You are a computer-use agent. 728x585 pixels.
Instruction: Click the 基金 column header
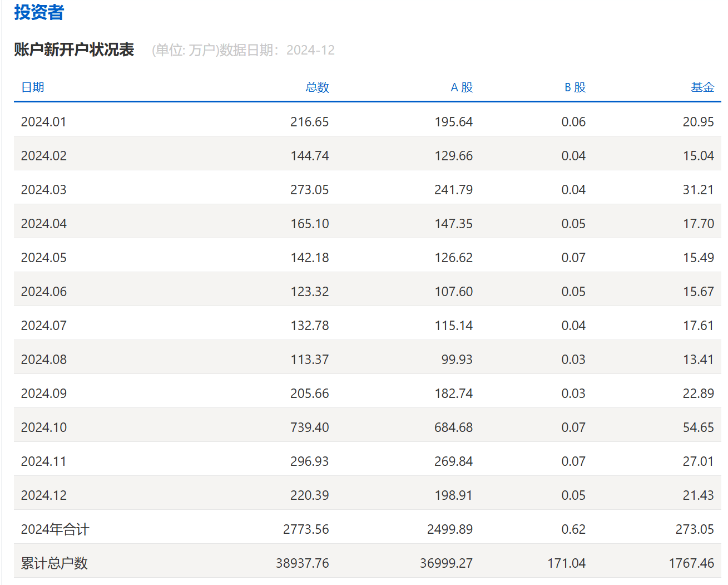702,87
